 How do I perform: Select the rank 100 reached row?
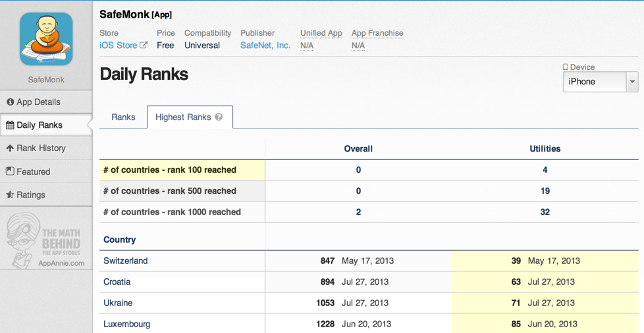[170, 170]
